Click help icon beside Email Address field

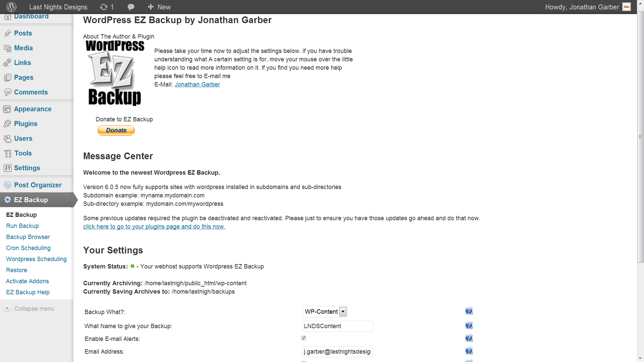[469, 351]
